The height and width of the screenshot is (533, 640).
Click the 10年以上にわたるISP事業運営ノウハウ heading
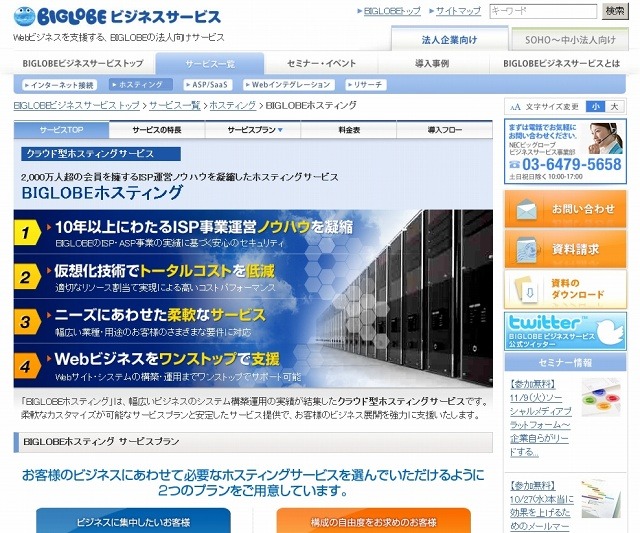[x=204, y=227]
